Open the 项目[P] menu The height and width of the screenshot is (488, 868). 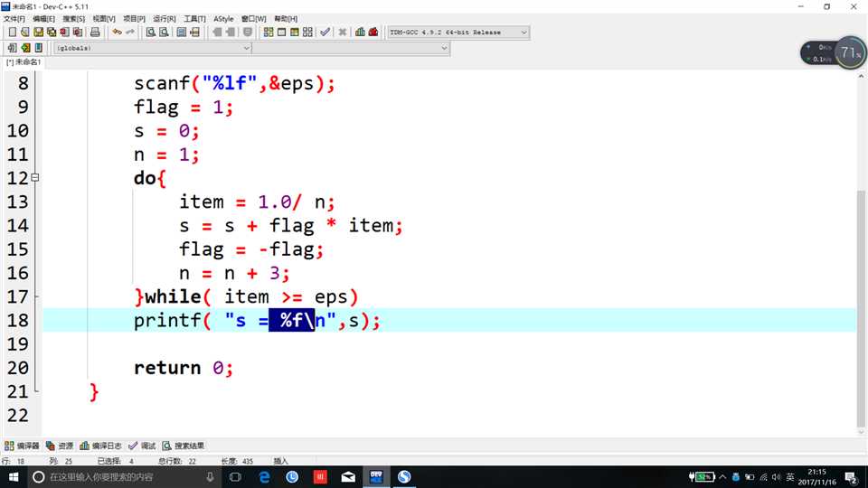point(134,19)
